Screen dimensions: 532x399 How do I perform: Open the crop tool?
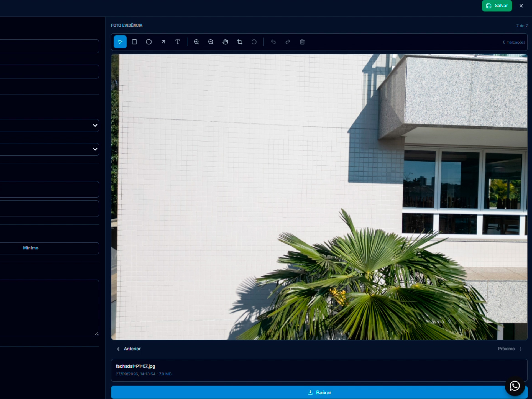pyautogui.click(x=240, y=42)
